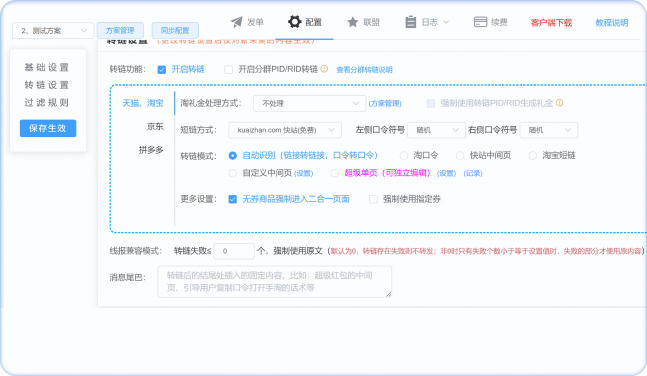
Task: Click the message tail textarea resize handle
Action: coord(388,294)
